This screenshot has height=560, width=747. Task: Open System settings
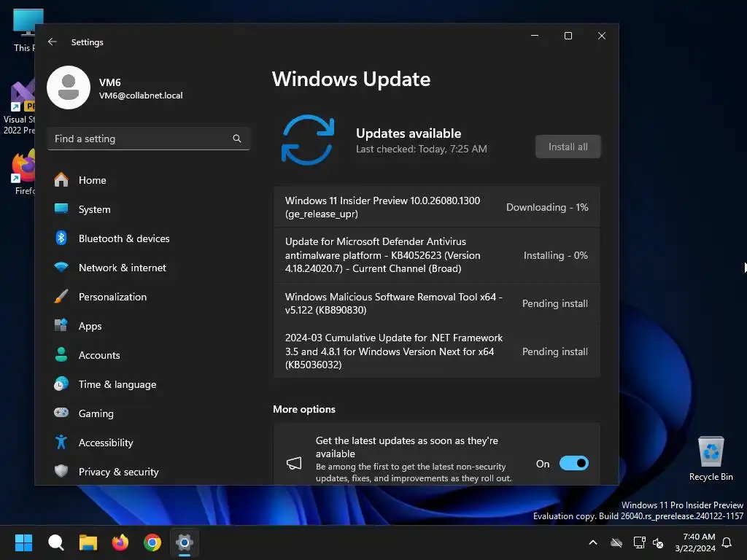click(x=149, y=209)
